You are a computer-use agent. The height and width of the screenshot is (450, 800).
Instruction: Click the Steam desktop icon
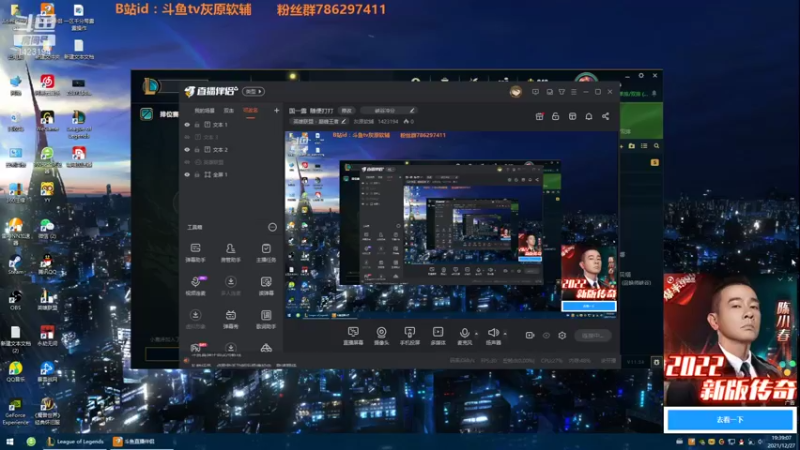click(x=15, y=265)
